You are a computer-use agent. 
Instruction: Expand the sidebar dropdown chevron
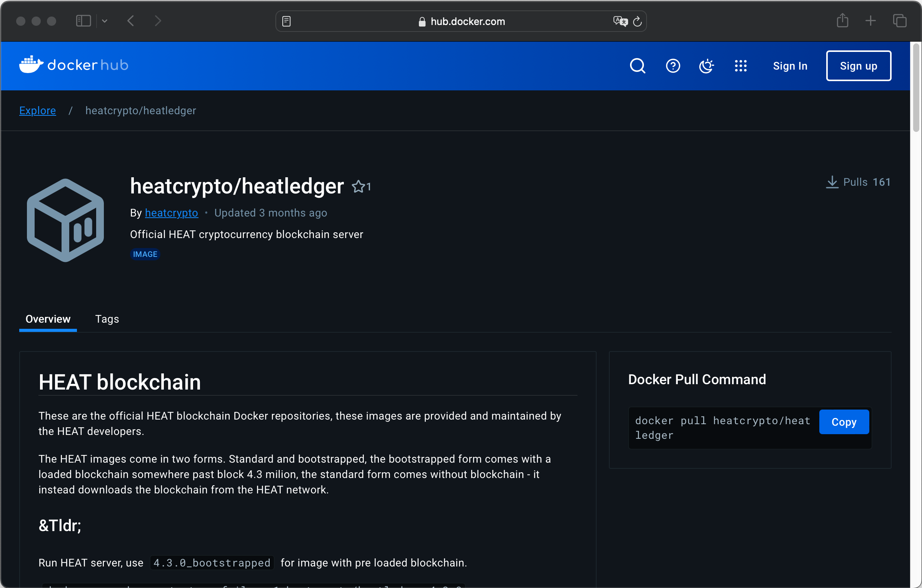click(x=105, y=21)
